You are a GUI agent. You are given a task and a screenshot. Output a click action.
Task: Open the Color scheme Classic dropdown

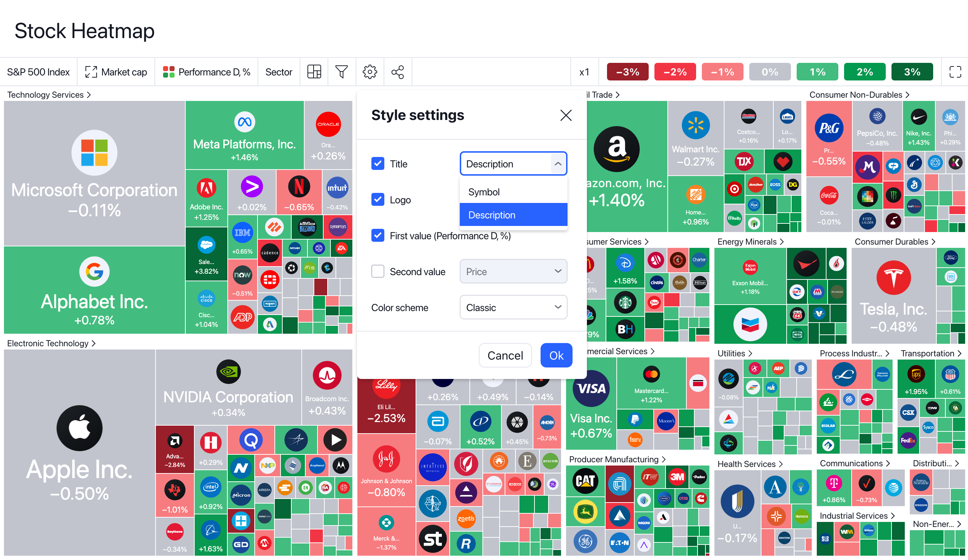point(513,307)
